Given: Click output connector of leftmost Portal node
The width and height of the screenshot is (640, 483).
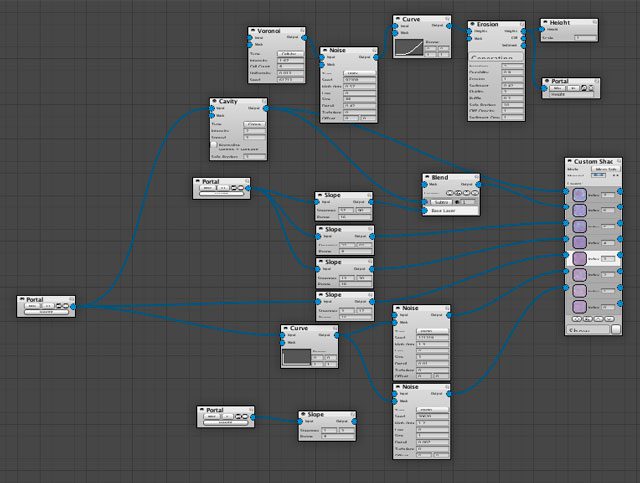Looking at the screenshot, I should 73,306.
